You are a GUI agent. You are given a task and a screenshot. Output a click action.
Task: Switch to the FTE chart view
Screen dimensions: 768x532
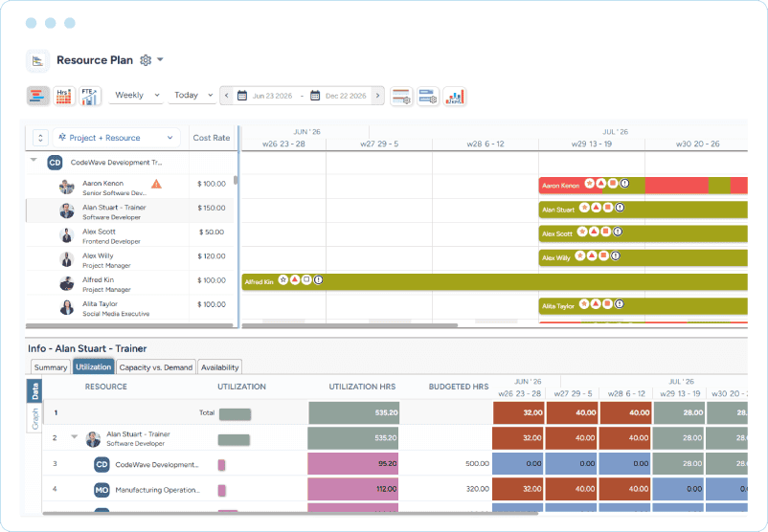tap(90, 96)
